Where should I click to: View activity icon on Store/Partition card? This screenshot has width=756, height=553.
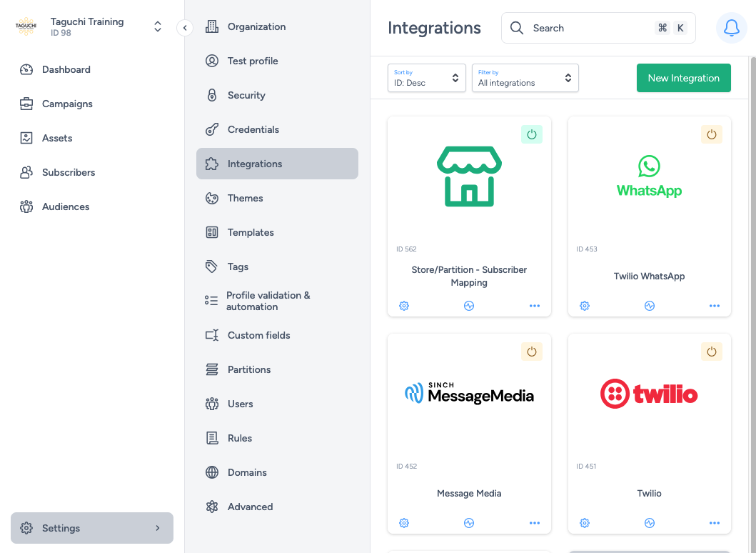(x=468, y=306)
